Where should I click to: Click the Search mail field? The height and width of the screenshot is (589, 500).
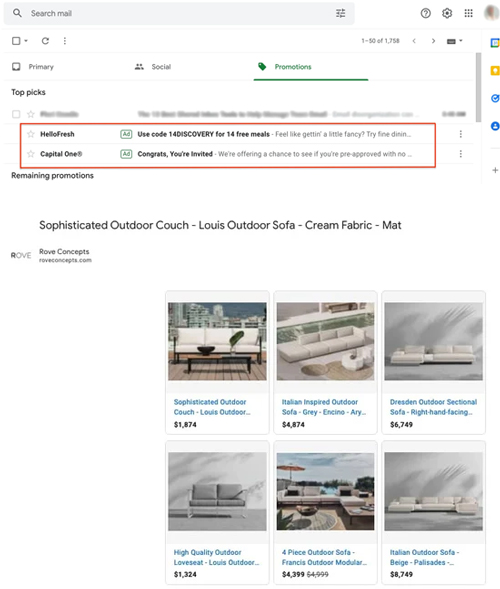(179, 14)
